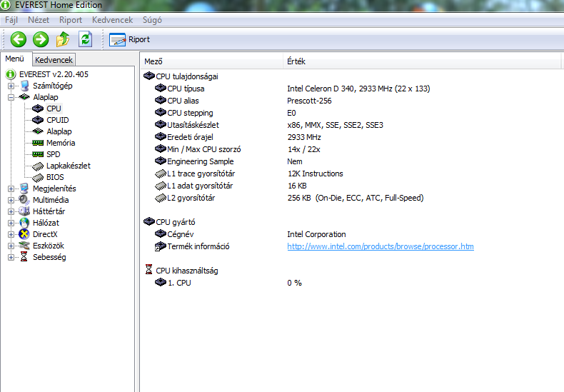
Task: Expand the Eszközök tree node
Action: 11,246
